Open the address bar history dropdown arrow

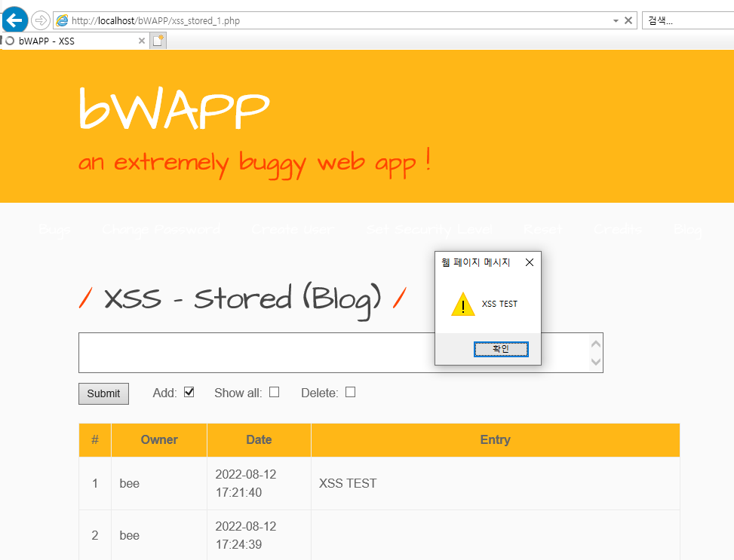point(616,20)
